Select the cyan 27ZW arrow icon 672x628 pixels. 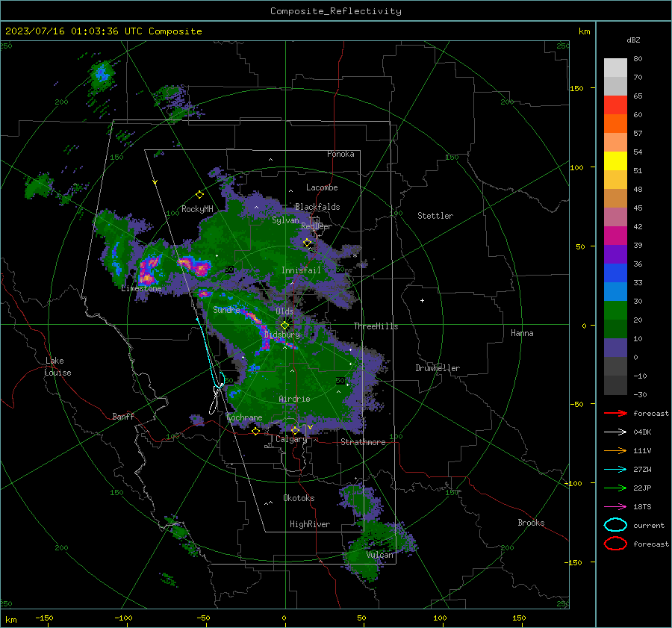tap(615, 470)
